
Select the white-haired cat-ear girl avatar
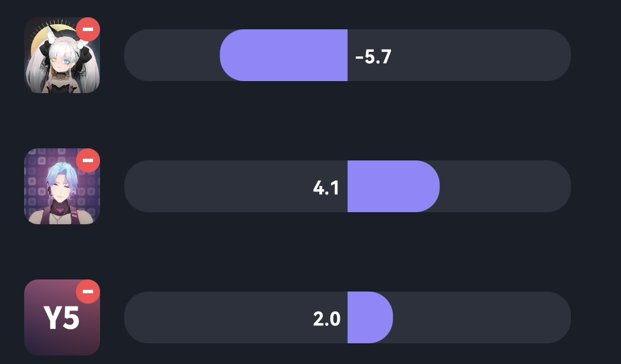62,55
